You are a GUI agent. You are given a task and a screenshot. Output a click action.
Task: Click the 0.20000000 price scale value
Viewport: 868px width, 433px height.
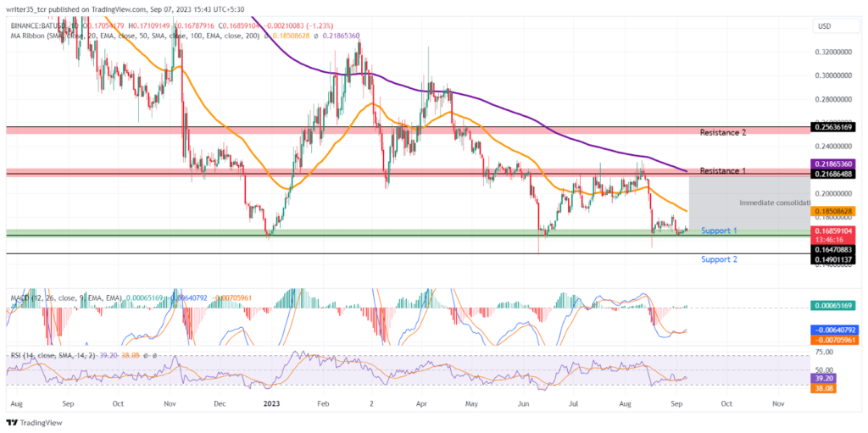click(834, 194)
